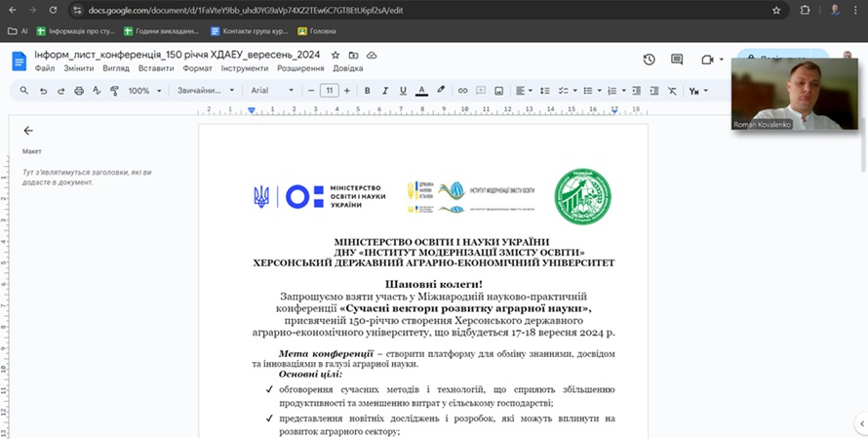Expand bulleted list options arrow
Viewport: 868px width, 439px height.
(x=600, y=91)
